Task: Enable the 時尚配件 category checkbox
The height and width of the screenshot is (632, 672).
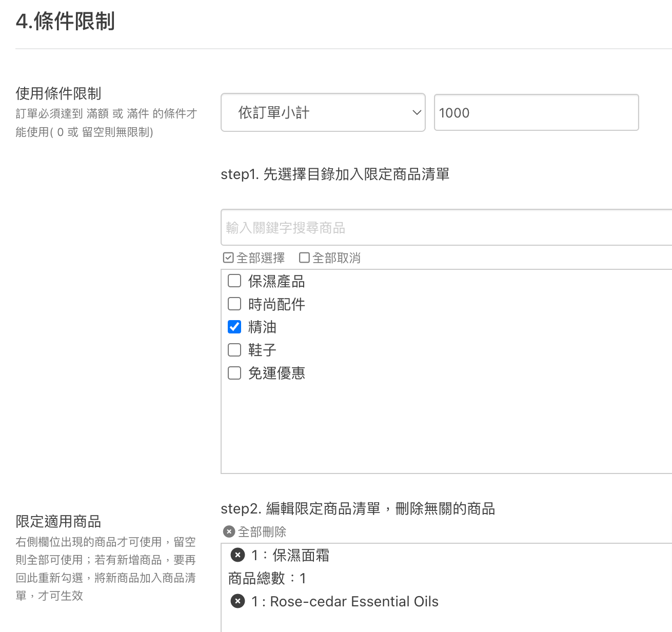Action: [234, 304]
